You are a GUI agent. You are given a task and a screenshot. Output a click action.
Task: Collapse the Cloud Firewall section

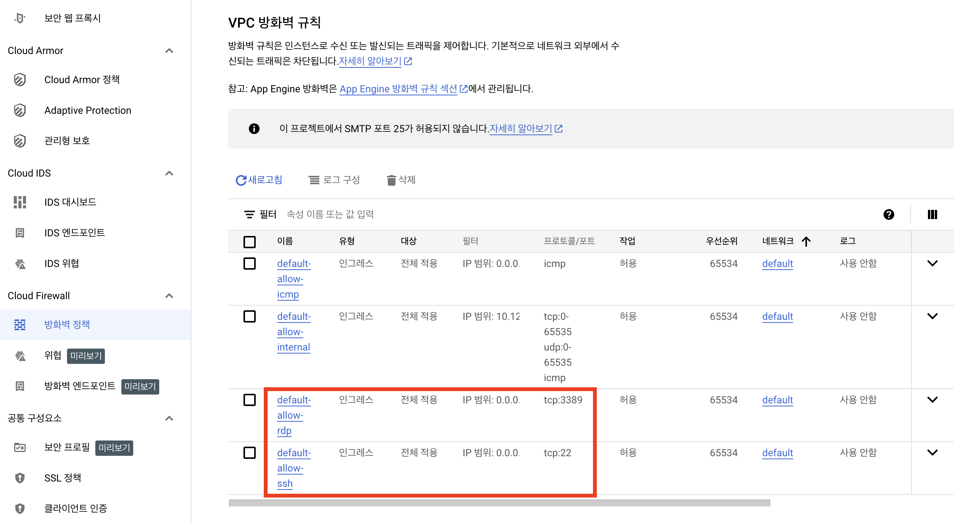tap(169, 296)
